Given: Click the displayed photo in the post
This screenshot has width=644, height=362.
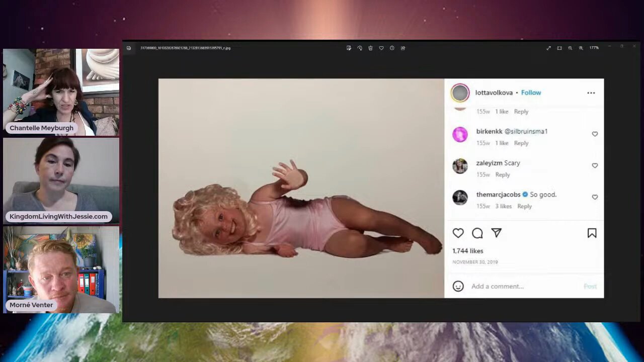Looking at the screenshot, I should [x=301, y=188].
